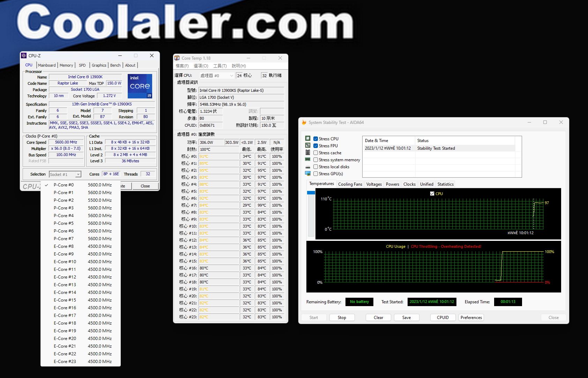Check Stress local disks
Viewport: 588px width, 378px height.
315,167
